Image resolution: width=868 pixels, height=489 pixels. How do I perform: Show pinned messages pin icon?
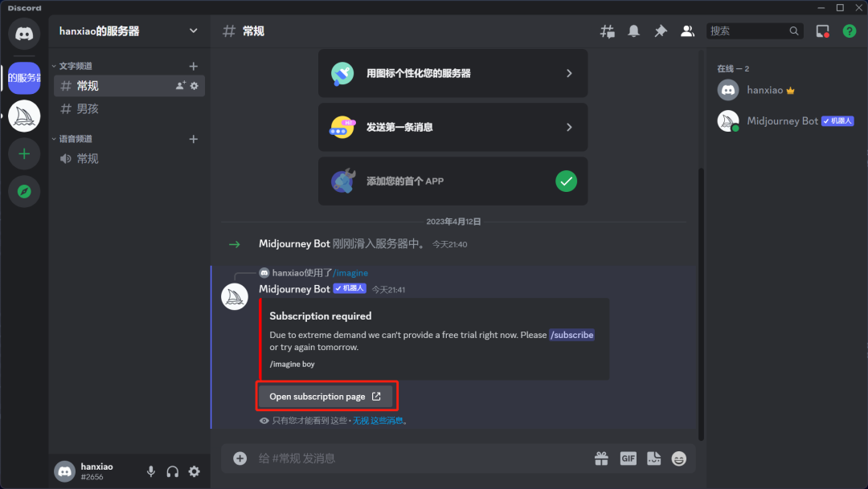pos(661,31)
